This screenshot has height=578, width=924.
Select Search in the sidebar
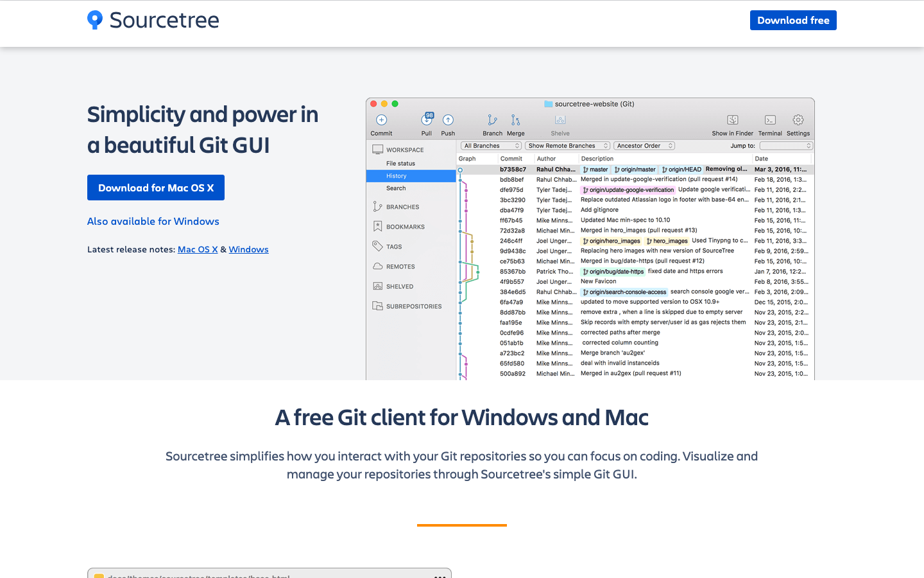(396, 188)
